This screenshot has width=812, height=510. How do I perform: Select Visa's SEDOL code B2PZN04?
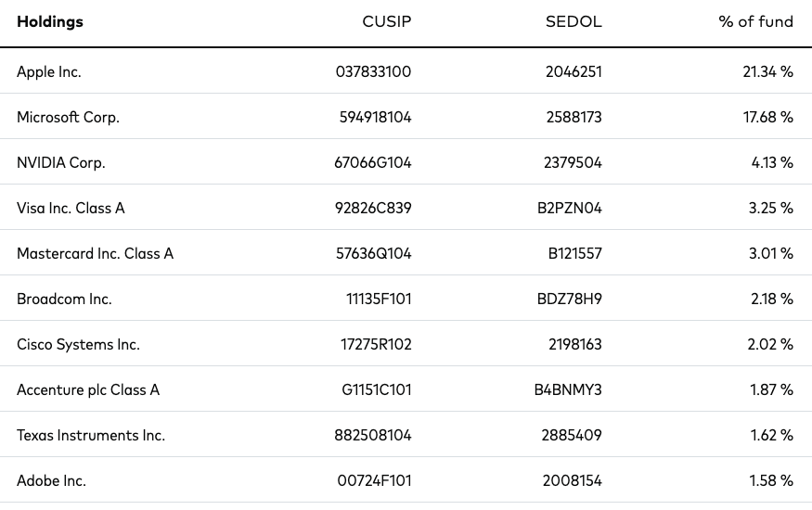(570, 208)
